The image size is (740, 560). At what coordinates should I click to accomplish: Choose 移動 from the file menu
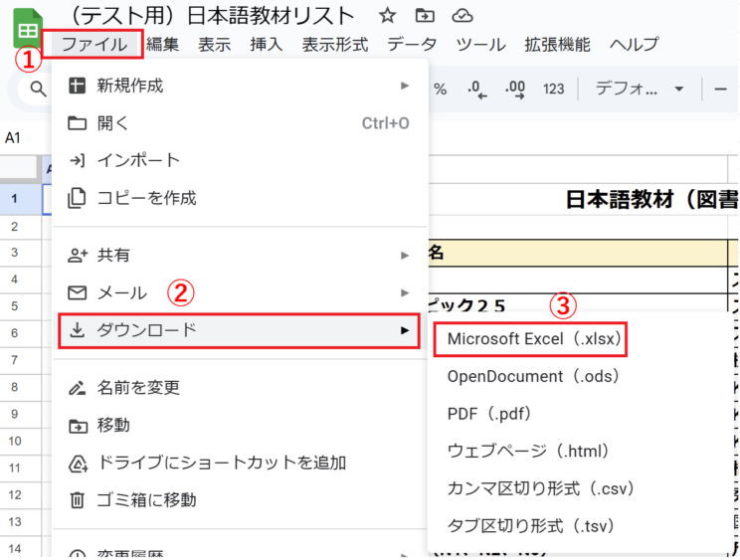pos(240,425)
